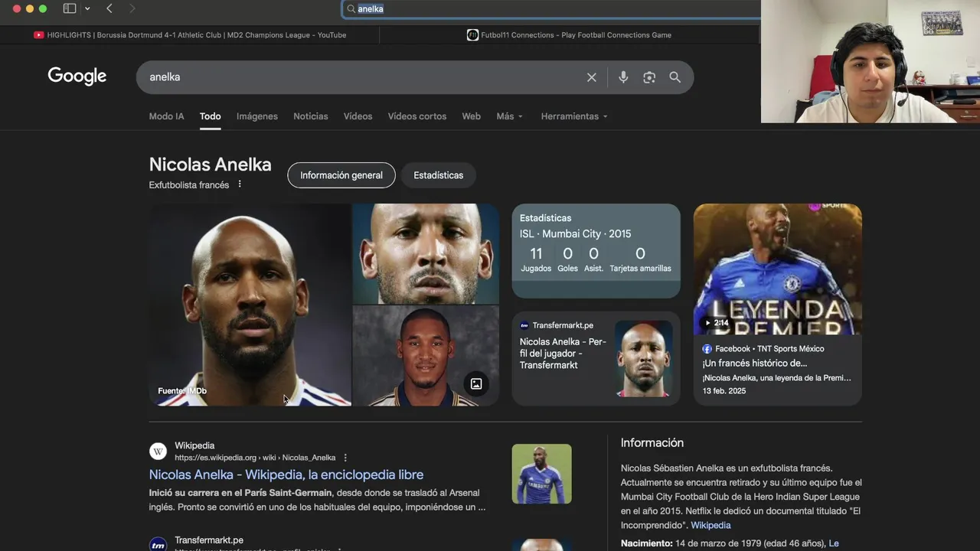
Task: Click the large IMDb Anelka portrait
Action: tap(250, 305)
